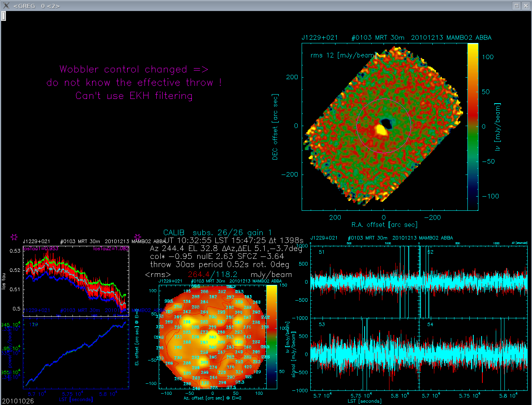Select the channel 53 signal panel label
This screenshot has width=532, height=405.
[322, 324]
